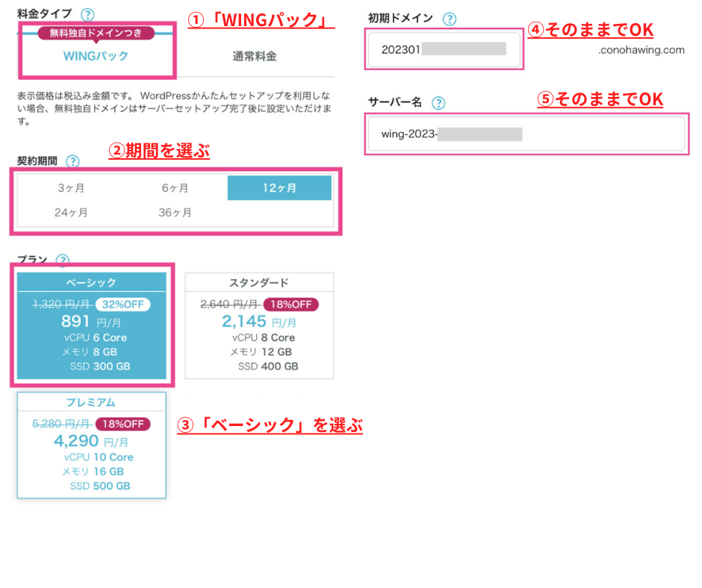The width and height of the screenshot is (702, 588).
Task: Click the struck-through 1,320 円/月 price
Action: coord(63,304)
